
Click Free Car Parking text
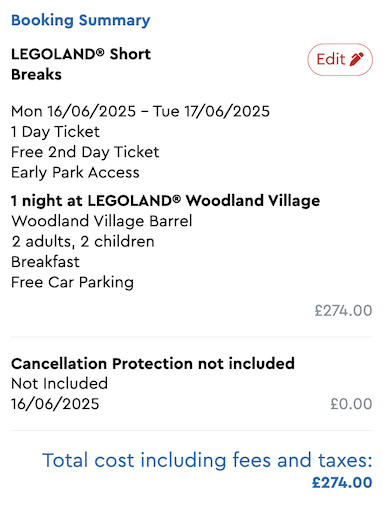coord(72,282)
